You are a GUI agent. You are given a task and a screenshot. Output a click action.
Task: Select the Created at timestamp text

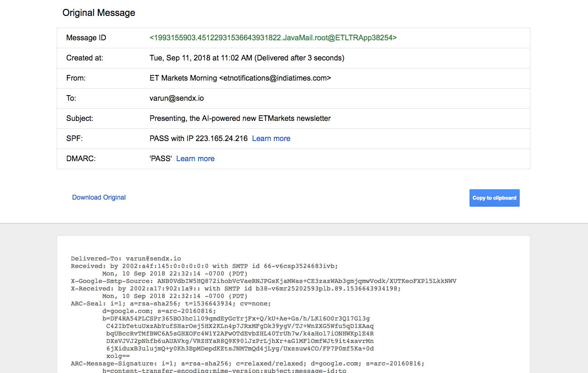point(247,58)
